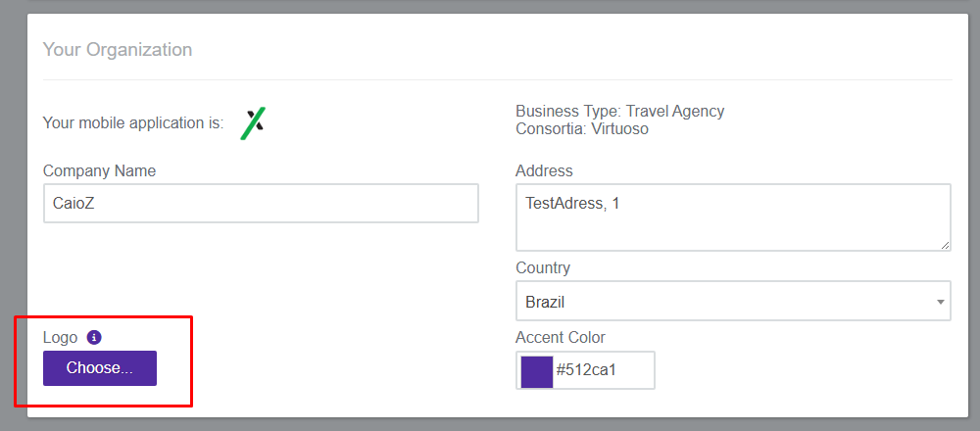Screen dimensions: 980x431
Task: Click the Logo label text
Action: (60, 338)
